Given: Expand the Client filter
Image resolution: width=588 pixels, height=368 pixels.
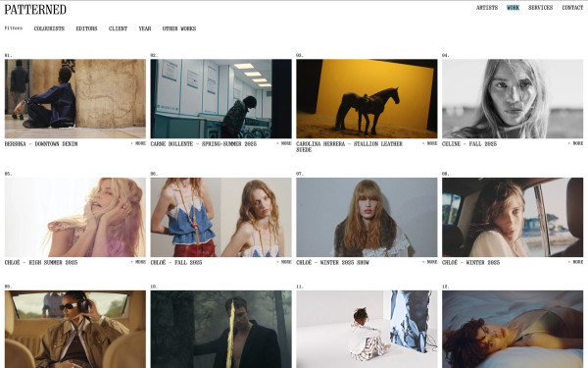Looking at the screenshot, I should pyautogui.click(x=118, y=28).
